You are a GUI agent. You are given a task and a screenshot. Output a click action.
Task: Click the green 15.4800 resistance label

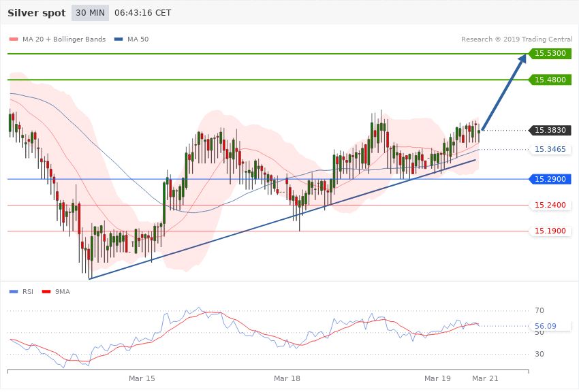point(550,80)
